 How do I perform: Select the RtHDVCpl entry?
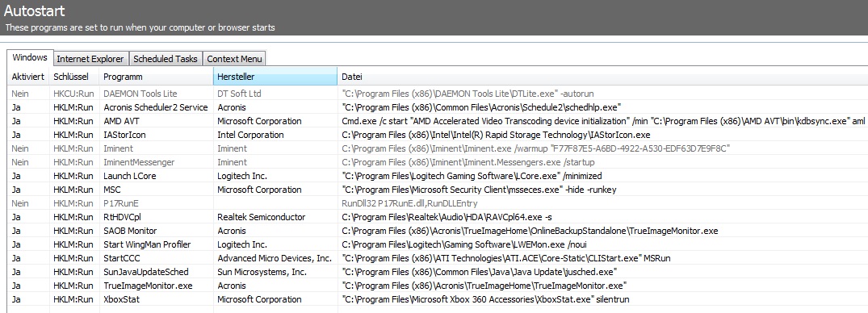click(x=122, y=217)
